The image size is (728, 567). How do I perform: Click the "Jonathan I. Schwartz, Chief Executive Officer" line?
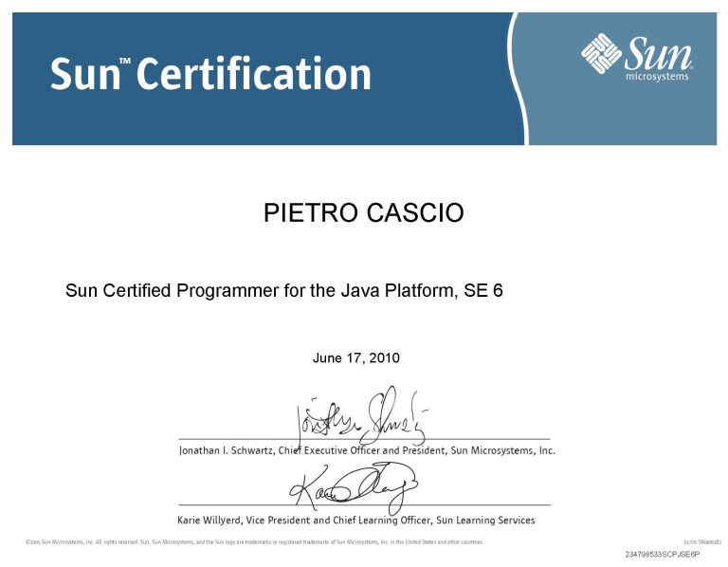[367, 450]
